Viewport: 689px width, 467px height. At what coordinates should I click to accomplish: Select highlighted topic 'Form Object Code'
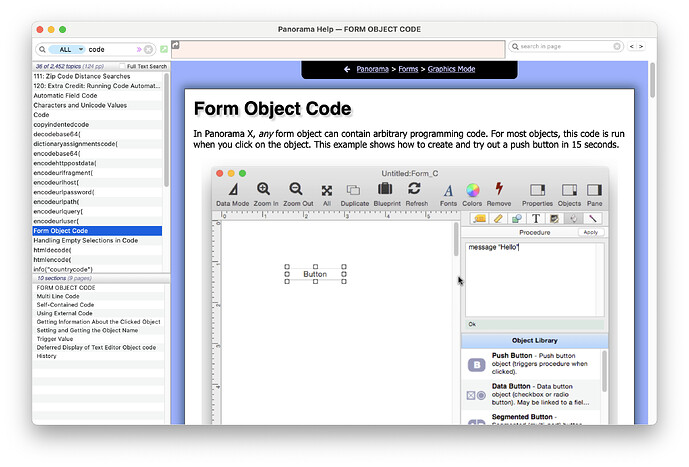coord(98,231)
